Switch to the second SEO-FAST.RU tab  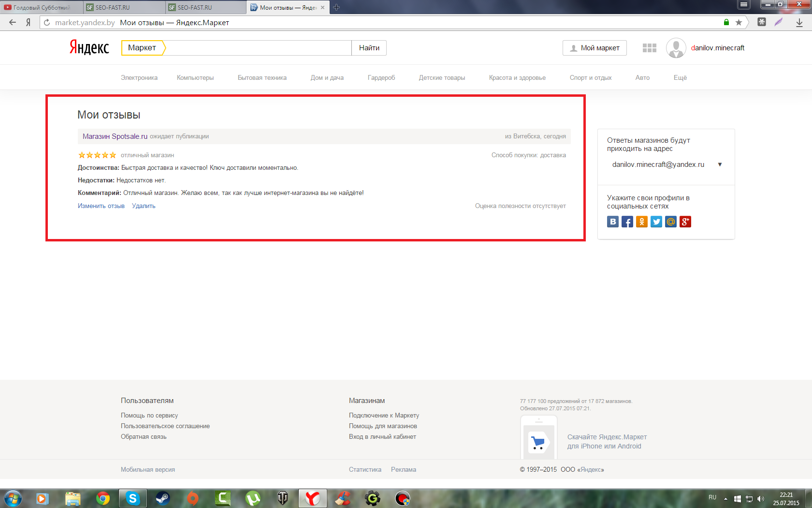[206, 7]
